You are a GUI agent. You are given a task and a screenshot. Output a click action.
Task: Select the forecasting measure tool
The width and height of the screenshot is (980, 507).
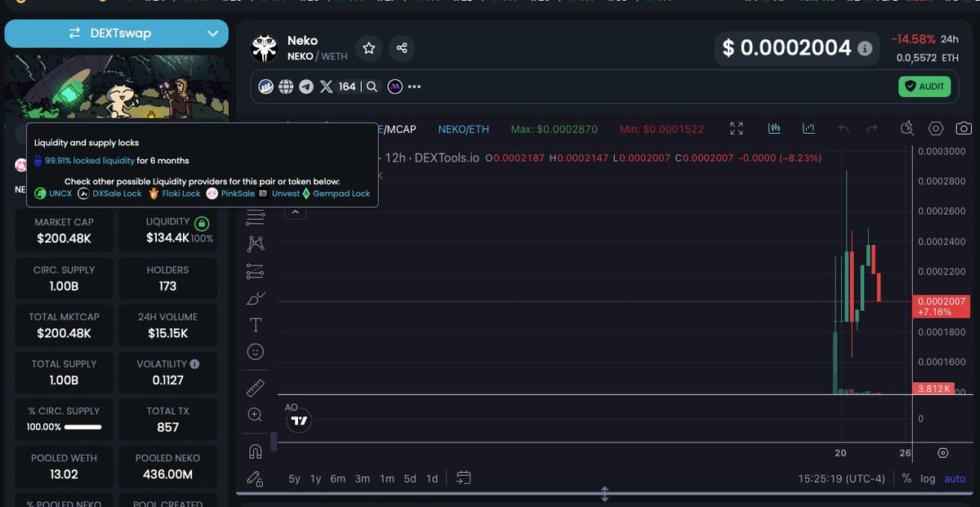click(x=256, y=271)
